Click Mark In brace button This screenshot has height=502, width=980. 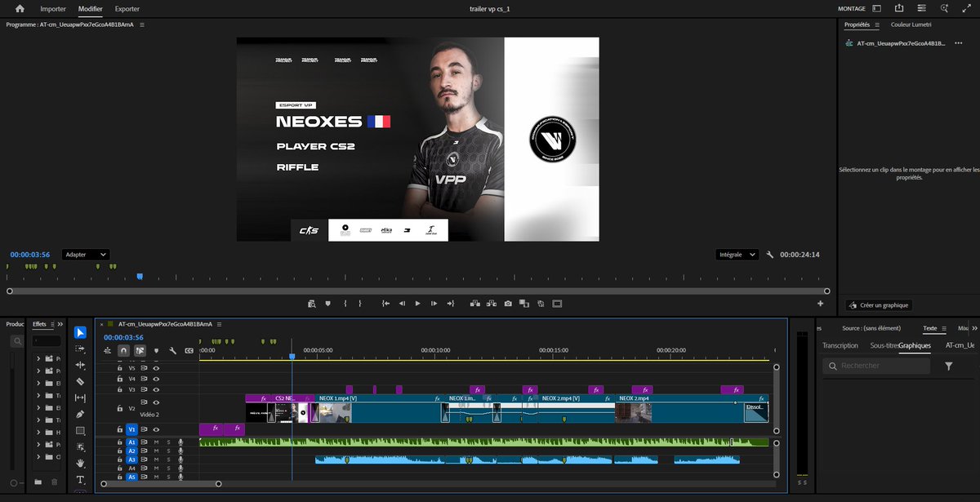click(x=345, y=304)
